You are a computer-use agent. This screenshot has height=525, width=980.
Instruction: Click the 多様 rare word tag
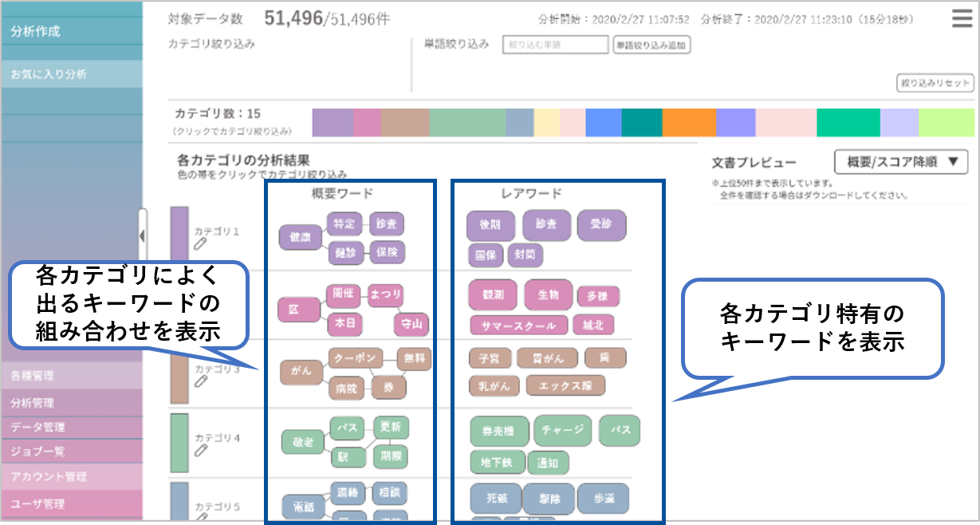(x=598, y=296)
